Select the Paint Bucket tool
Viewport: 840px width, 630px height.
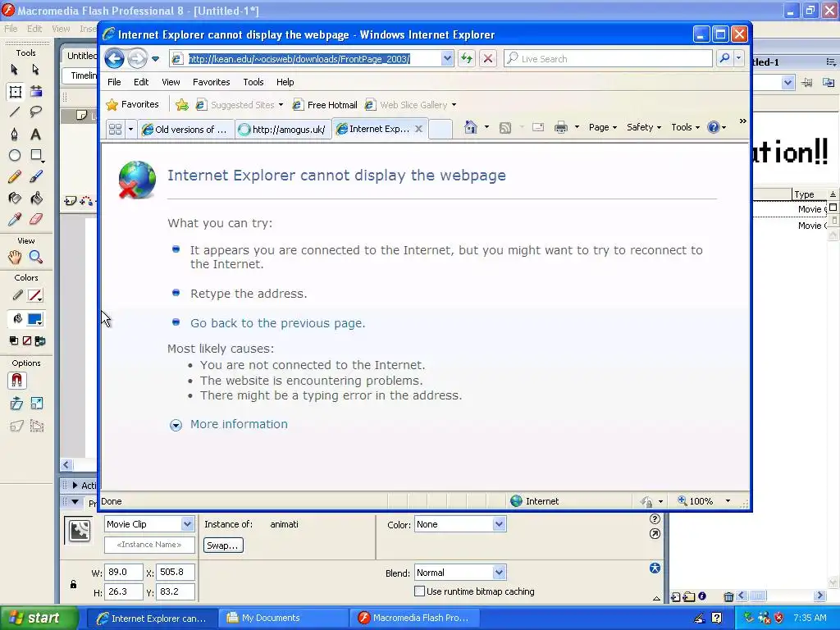(36, 199)
